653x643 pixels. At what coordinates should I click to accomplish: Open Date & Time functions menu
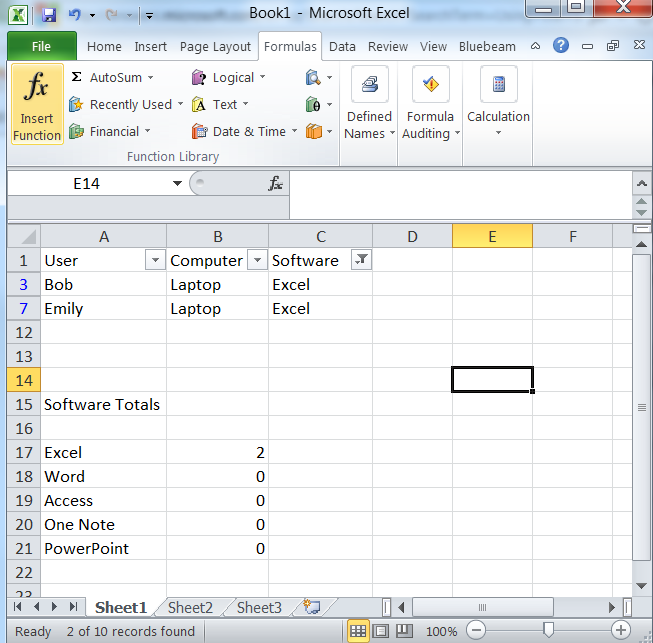[244, 132]
